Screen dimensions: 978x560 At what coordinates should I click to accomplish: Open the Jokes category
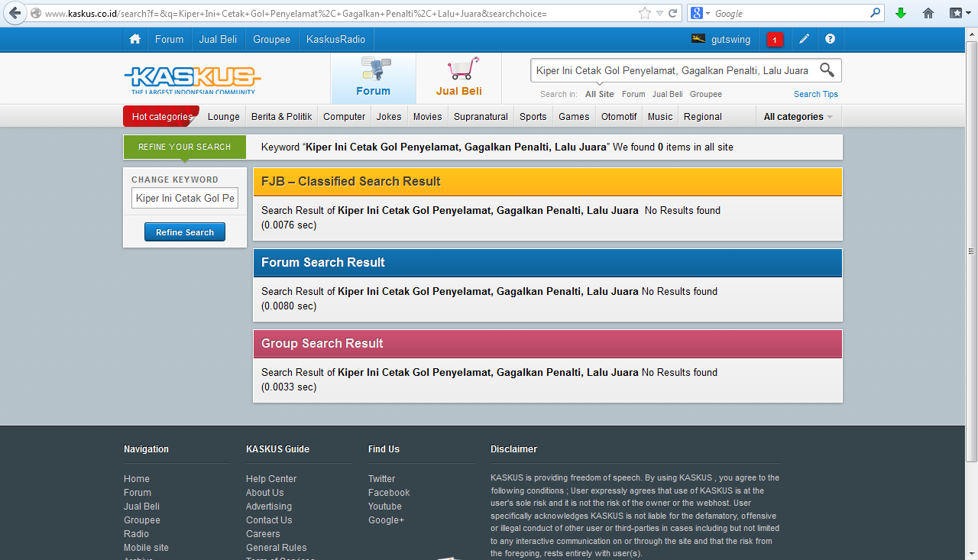389,117
